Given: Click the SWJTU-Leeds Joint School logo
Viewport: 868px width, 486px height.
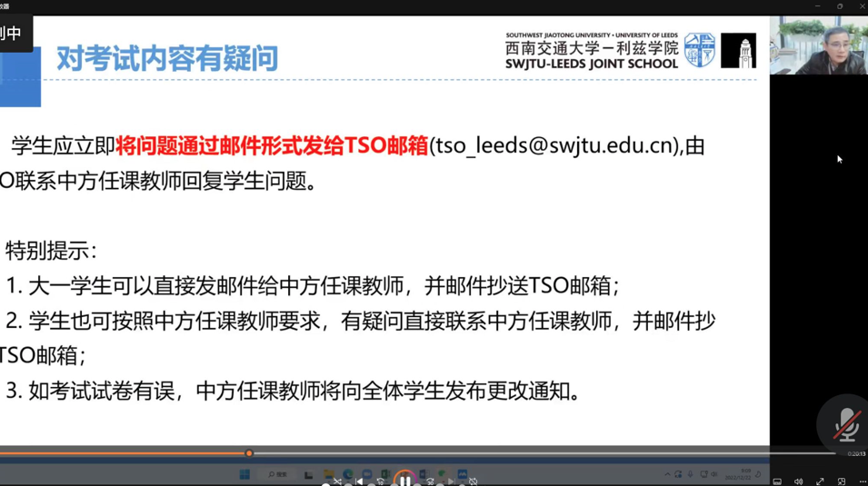Looking at the screenshot, I should coord(630,51).
